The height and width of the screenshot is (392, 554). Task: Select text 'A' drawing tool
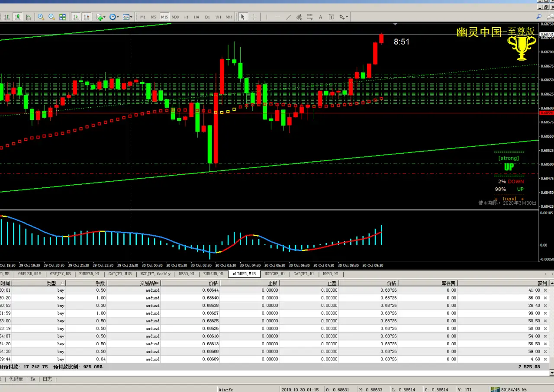[x=320, y=17]
